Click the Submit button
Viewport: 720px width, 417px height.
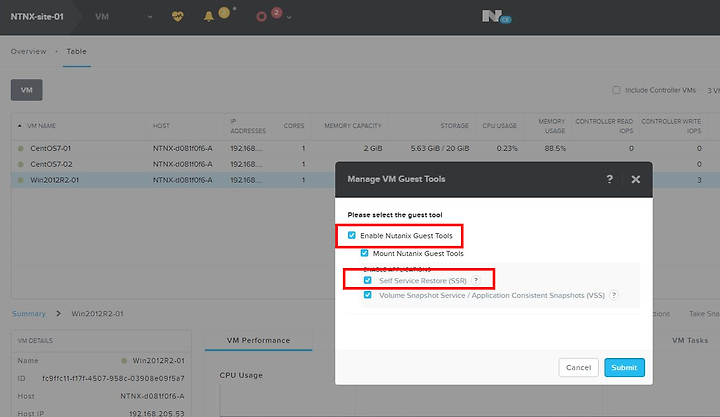[x=624, y=367]
